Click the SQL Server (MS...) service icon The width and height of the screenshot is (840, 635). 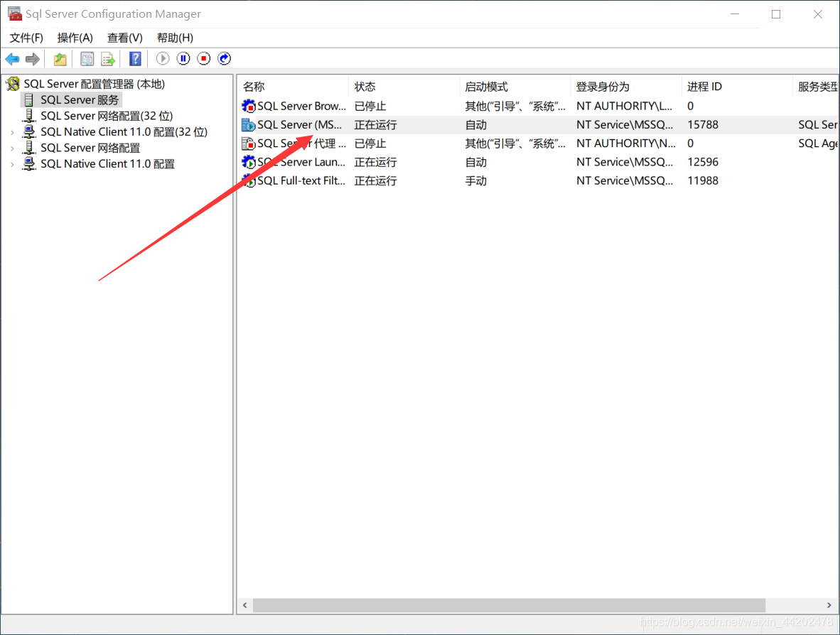(248, 125)
